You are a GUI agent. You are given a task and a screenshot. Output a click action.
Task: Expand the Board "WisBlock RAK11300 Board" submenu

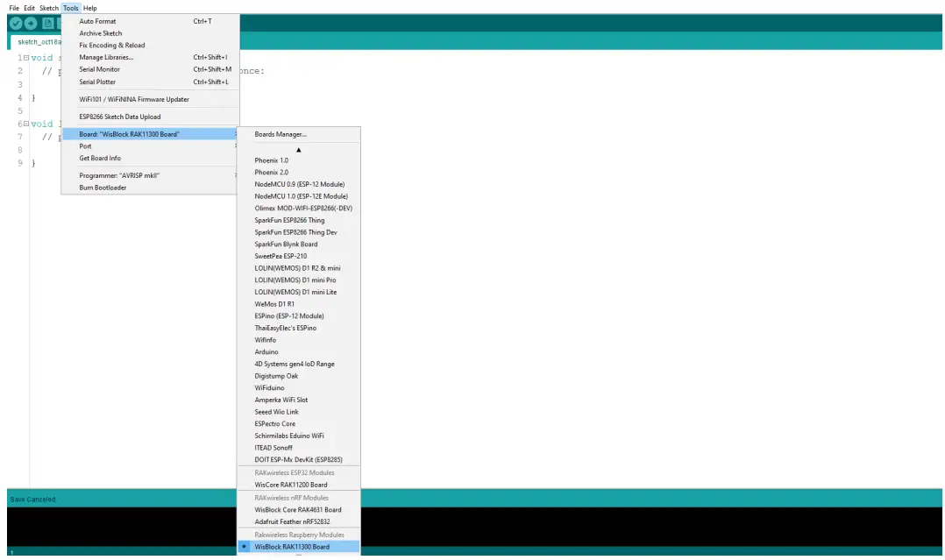tap(150, 134)
